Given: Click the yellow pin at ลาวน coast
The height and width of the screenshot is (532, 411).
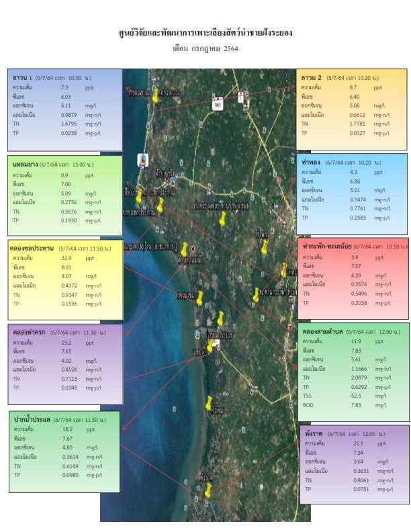Looking at the screenshot, I should point(155,96).
